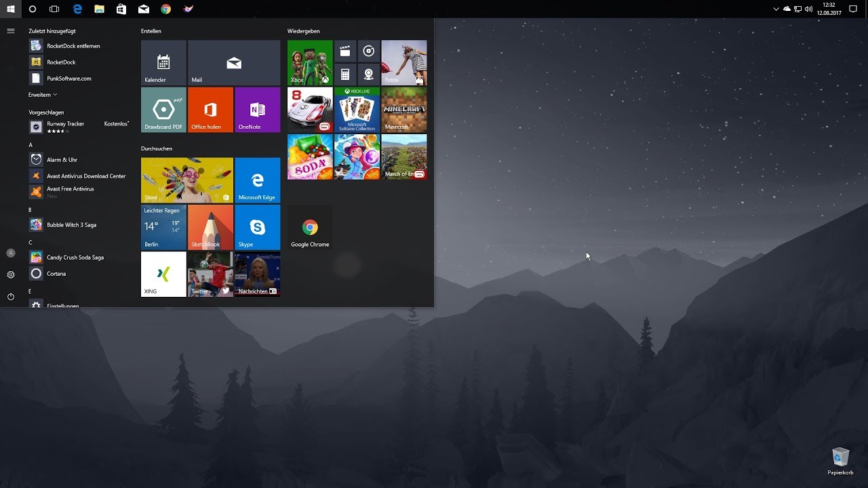Open the Kalender tile

[x=163, y=62]
